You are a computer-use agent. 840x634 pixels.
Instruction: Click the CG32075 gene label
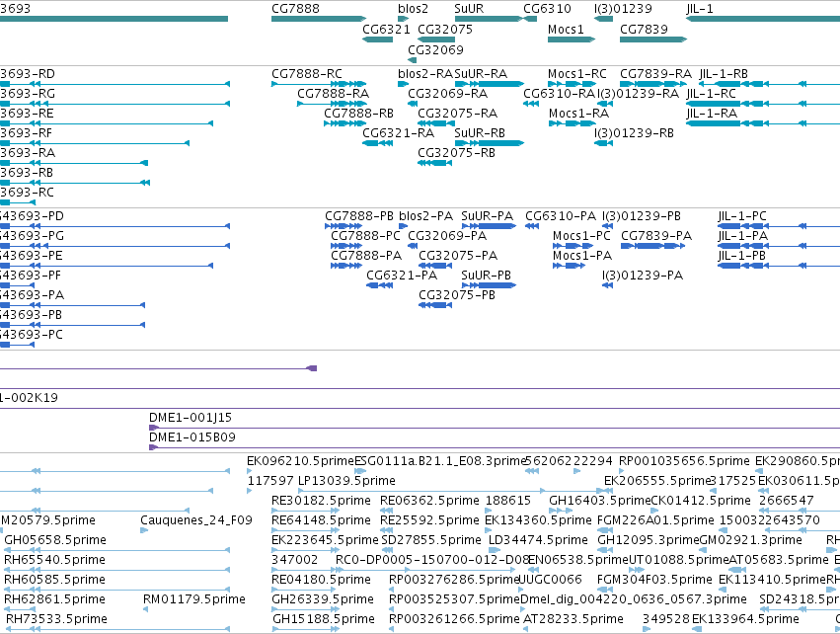click(x=445, y=29)
